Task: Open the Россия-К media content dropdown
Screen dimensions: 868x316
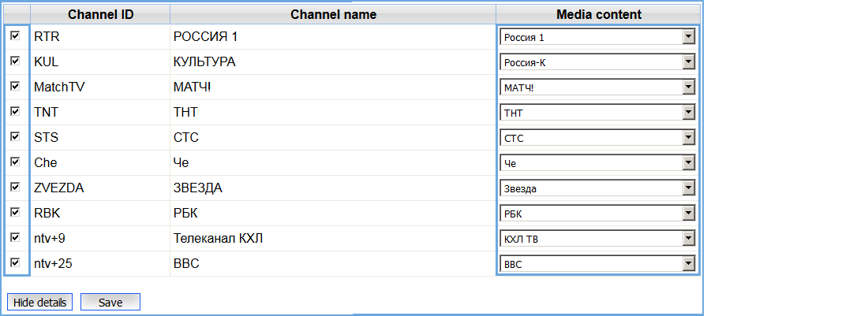Action: [x=597, y=62]
